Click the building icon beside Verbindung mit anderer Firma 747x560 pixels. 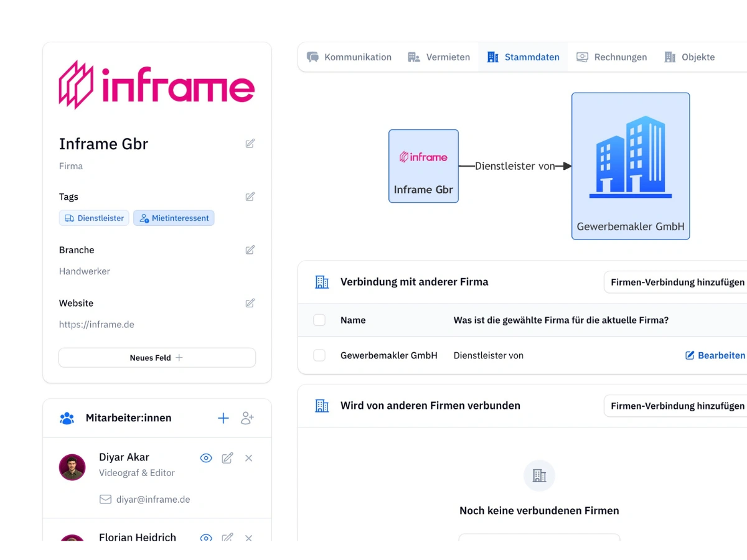click(322, 282)
